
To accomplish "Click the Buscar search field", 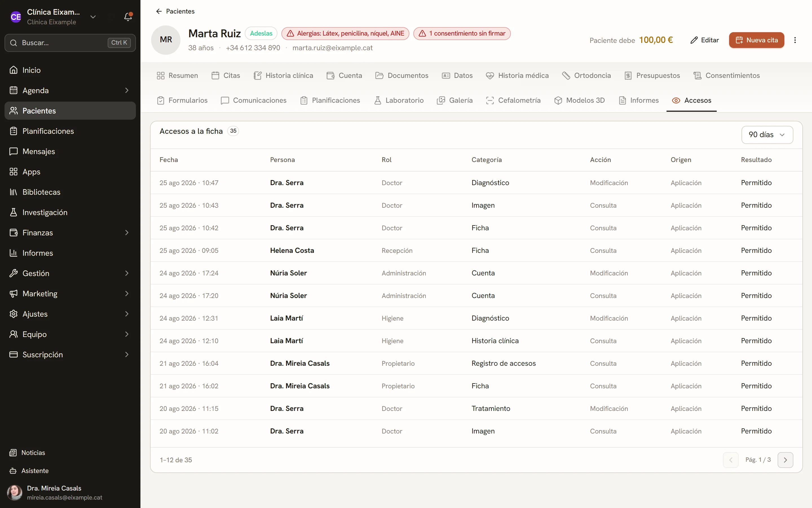I will pos(70,43).
